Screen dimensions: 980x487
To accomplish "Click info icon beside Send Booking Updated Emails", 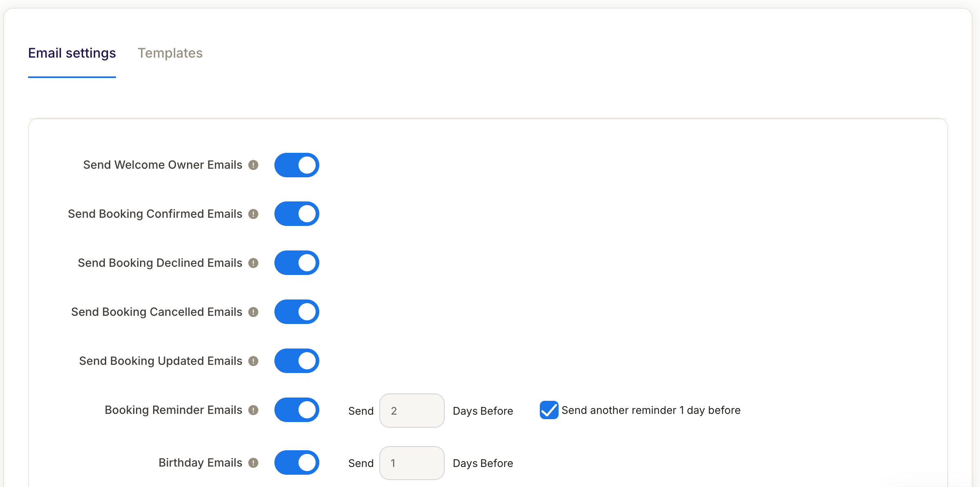I will pos(253,361).
